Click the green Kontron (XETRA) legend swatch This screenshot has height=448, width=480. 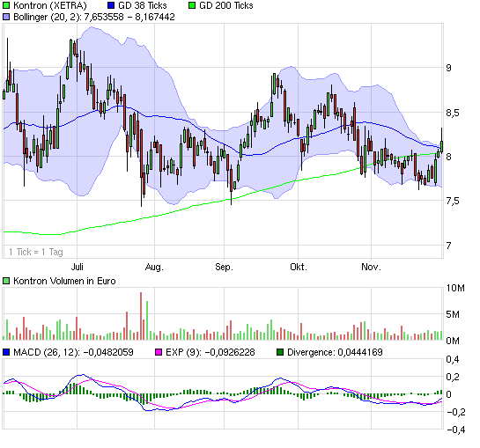click(x=6, y=5)
